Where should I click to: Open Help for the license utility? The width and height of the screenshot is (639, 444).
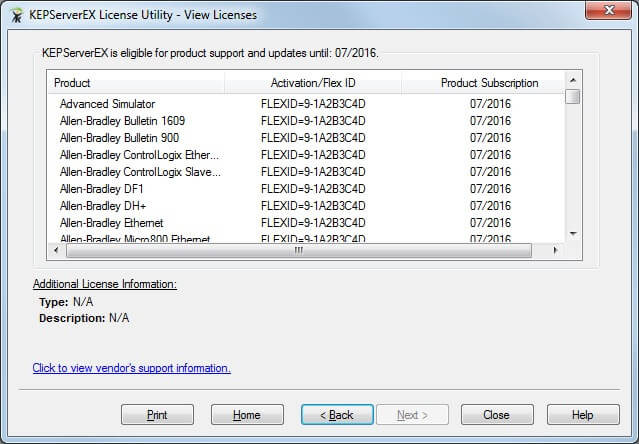[583, 415]
